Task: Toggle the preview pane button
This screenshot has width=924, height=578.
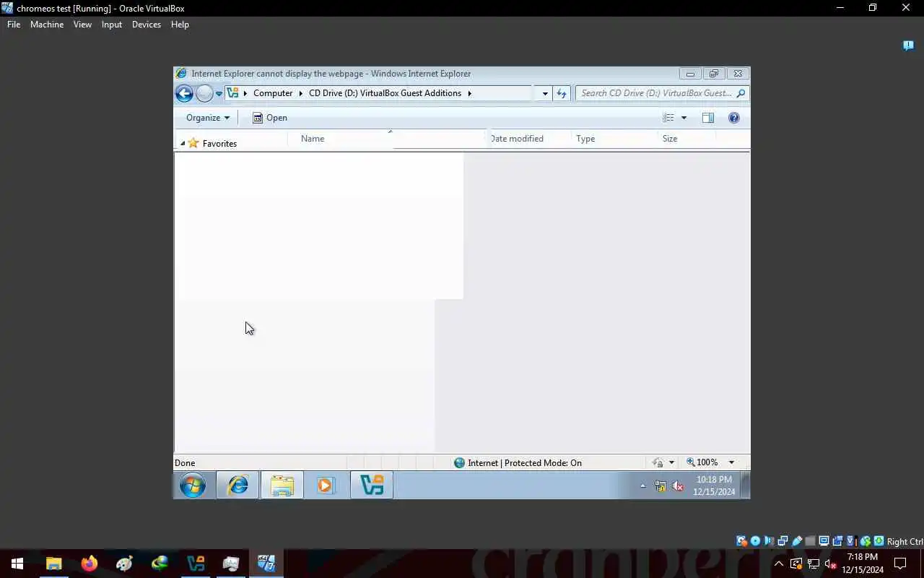Action: (x=708, y=118)
